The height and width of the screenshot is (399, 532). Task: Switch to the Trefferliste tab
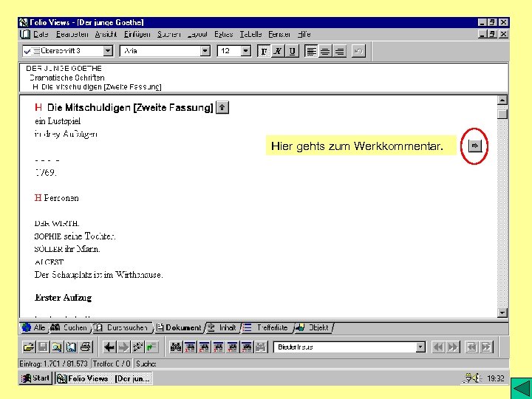pos(266,327)
